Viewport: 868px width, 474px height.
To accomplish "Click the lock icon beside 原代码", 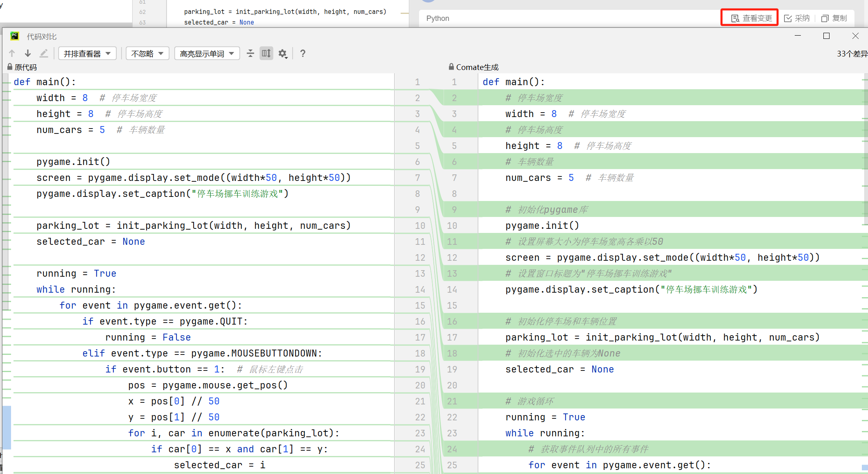I will pyautogui.click(x=9, y=67).
